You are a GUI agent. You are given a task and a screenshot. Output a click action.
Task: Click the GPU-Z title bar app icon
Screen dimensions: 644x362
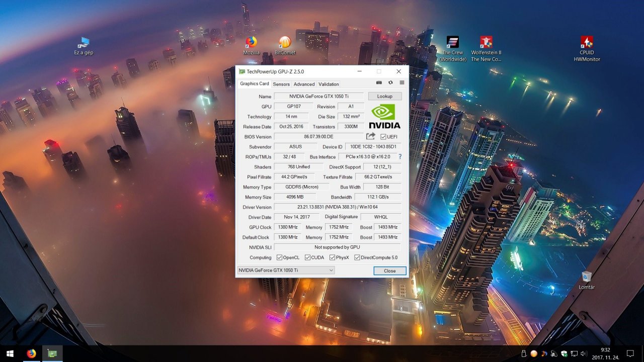(242, 71)
